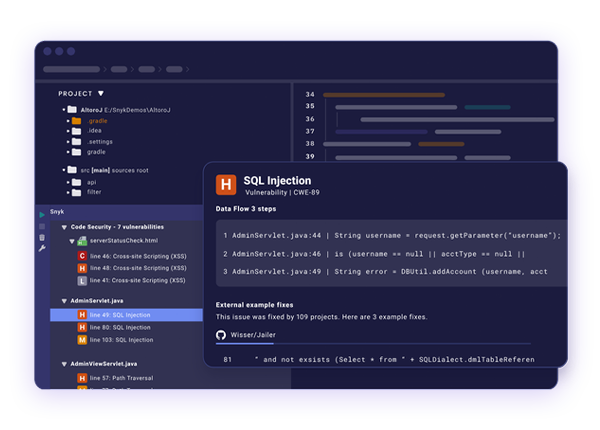Click the trash icon in Snyk sidebar
The image size is (600, 430).
42,238
